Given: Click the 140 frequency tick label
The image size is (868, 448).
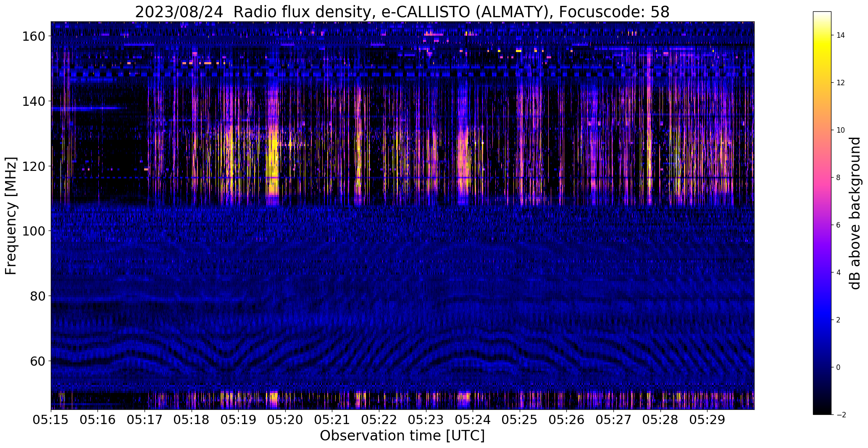Looking at the screenshot, I should (33, 101).
